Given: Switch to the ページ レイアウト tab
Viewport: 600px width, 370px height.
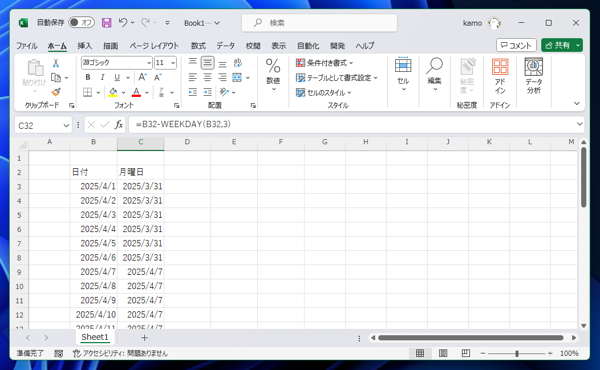Looking at the screenshot, I should tap(154, 46).
